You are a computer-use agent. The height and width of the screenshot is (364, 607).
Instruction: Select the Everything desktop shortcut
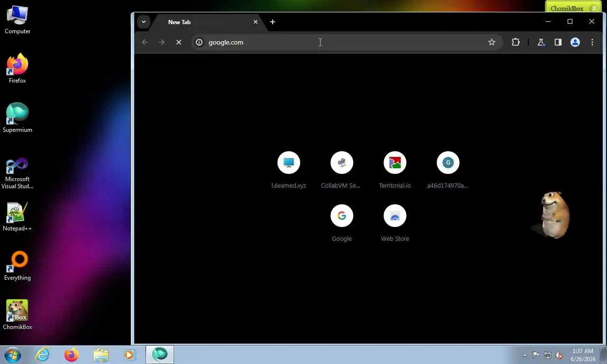18,266
